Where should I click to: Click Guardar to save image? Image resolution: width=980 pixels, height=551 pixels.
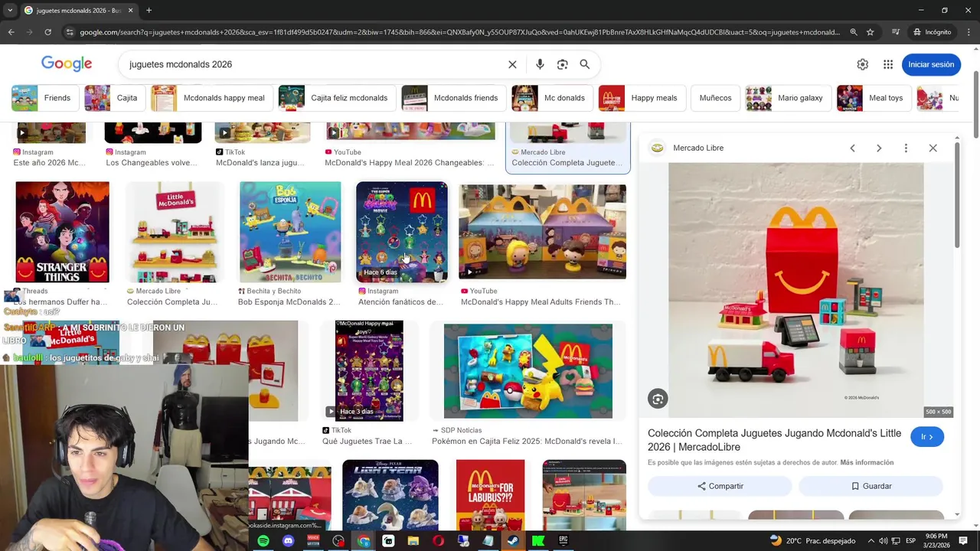click(x=871, y=486)
